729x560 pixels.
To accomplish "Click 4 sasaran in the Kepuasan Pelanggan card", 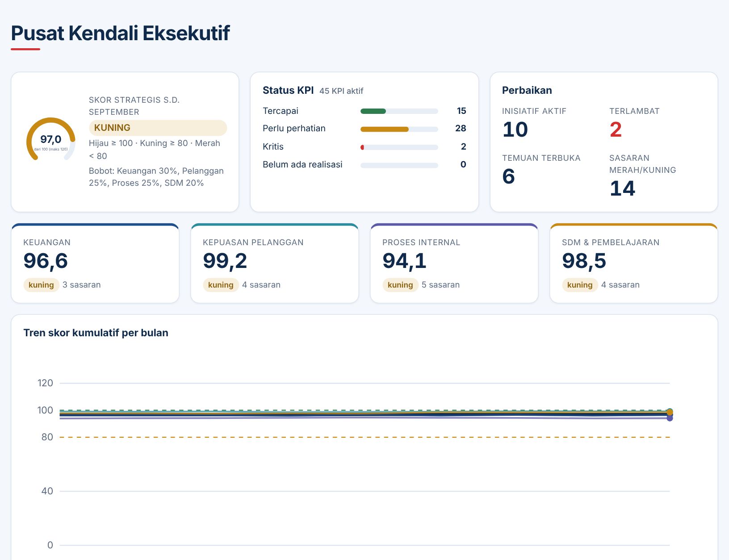I will pyautogui.click(x=261, y=285).
